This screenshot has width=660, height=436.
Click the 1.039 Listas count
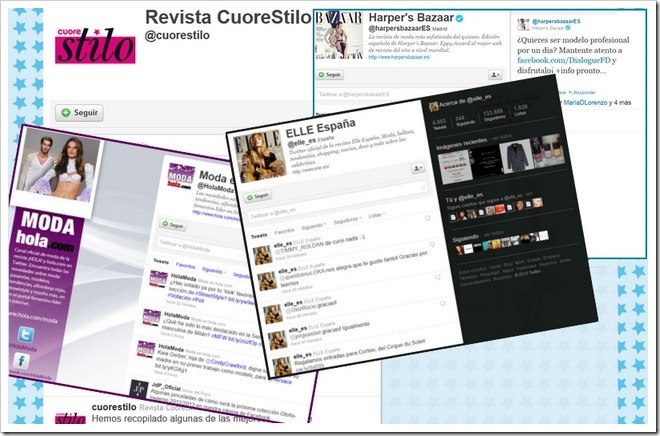click(520, 110)
